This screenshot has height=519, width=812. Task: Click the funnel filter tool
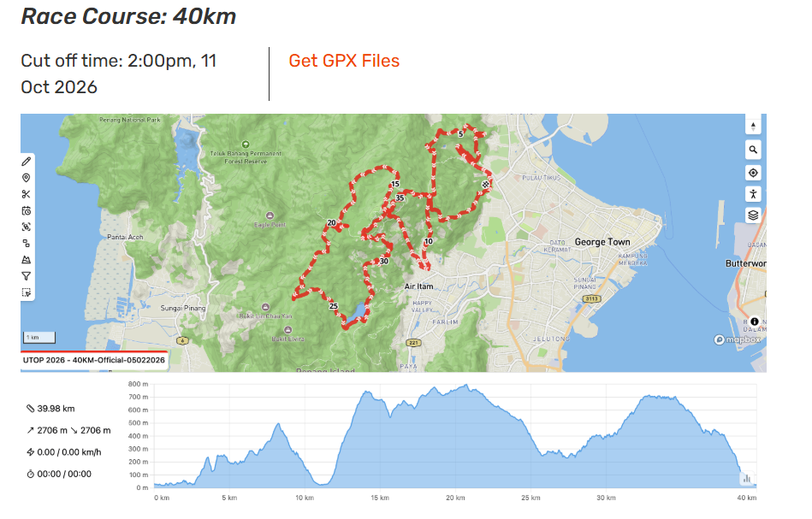tap(27, 276)
